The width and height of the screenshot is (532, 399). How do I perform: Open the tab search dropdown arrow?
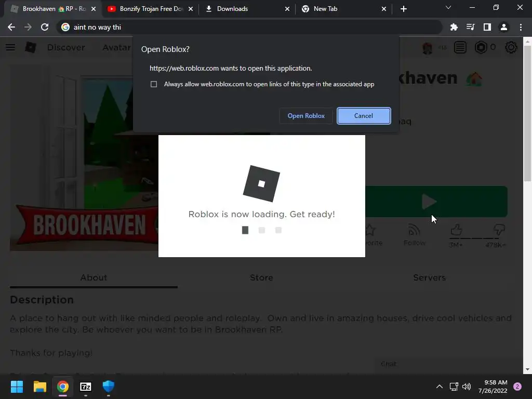click(x=448, y=7)
